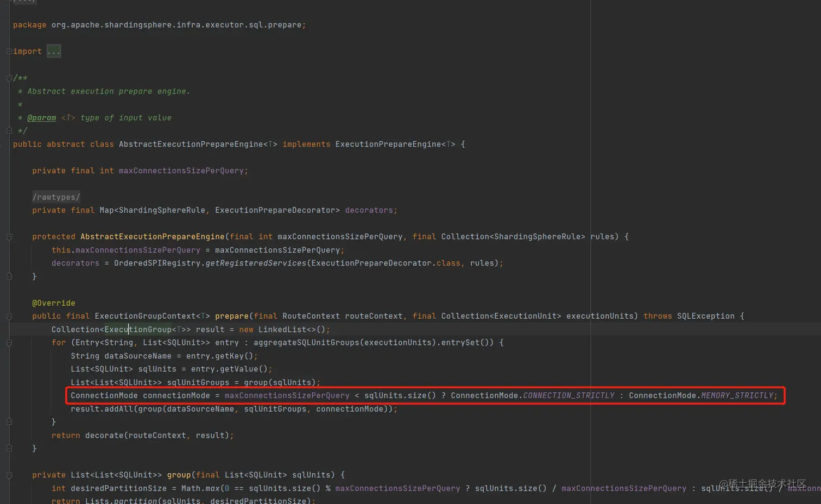821x504 pixels.
Task: Click the @param tag in the Javadoc
Action: point(42,118)
